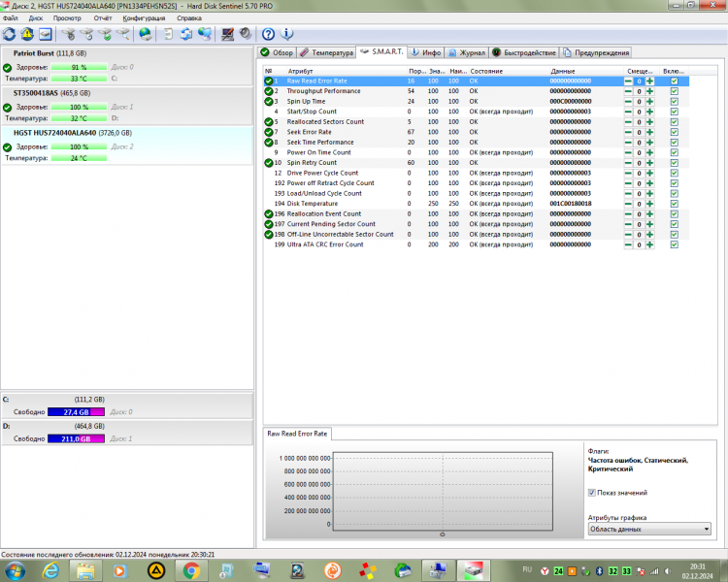The width and height of the screenshot is (728, 582).
Task: Click the refresh disk information toolbar icon
Action: (9, 34)
